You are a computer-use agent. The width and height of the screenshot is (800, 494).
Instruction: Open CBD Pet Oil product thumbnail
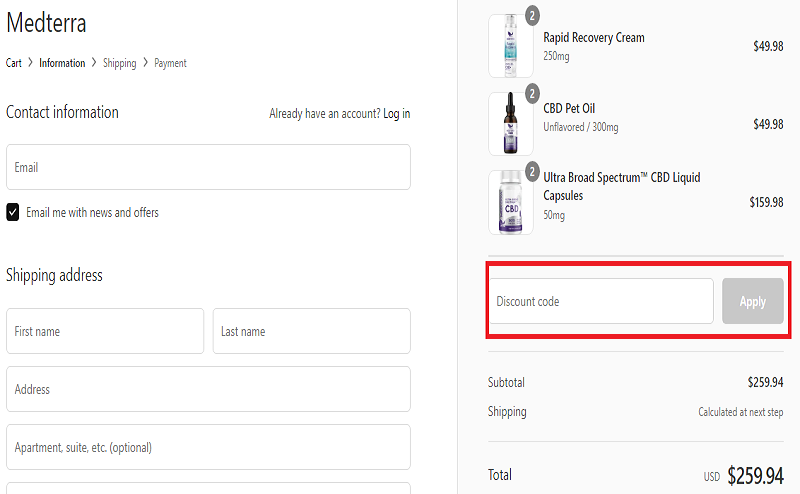coord(511,124)
